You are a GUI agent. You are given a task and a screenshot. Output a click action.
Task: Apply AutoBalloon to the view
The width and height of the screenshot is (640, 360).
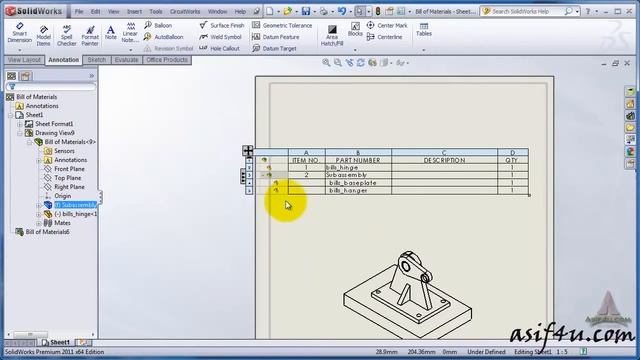[164, 37]
